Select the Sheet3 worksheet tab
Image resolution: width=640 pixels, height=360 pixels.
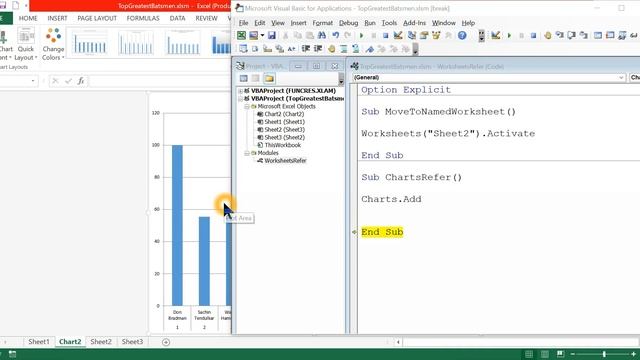pyautogui.click(x=132, y=342)
